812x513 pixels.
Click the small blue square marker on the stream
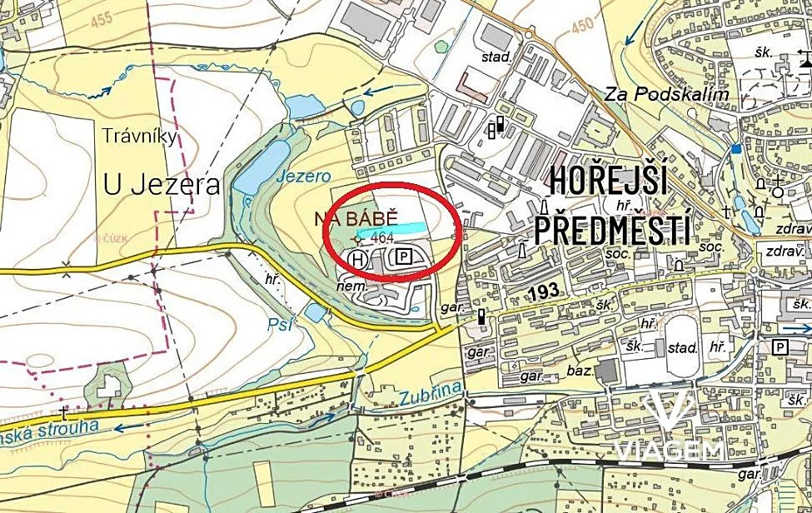(737, 149)
